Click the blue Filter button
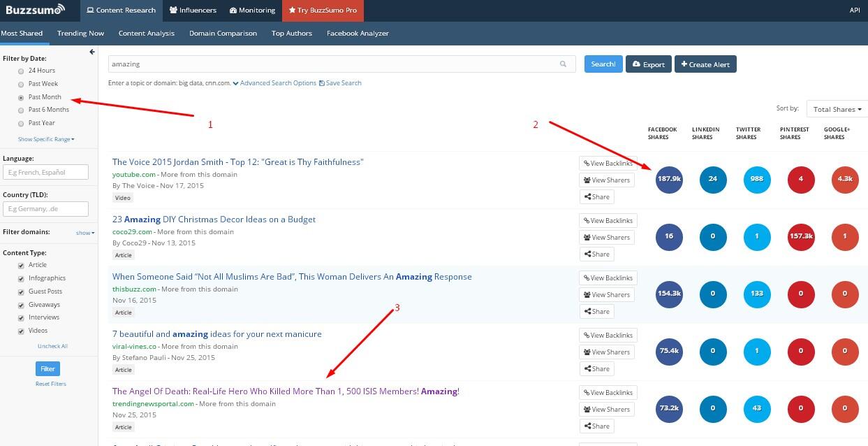The image size is (868, 446). 47,369
